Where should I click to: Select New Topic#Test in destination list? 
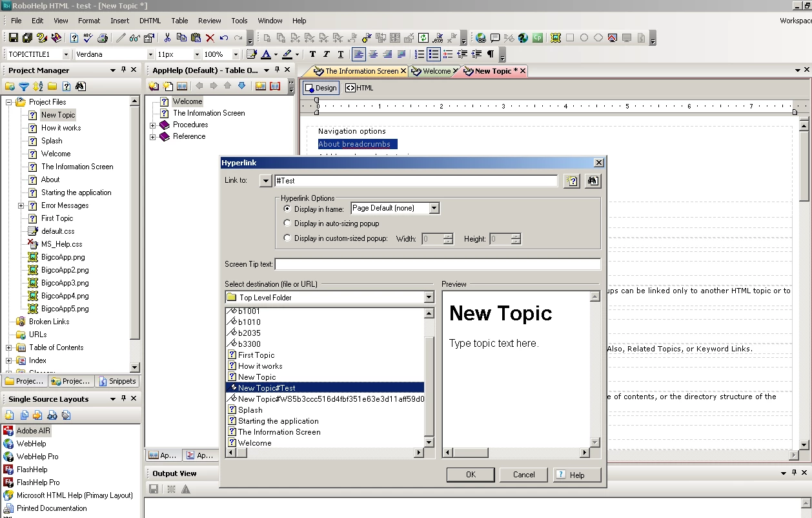click(325, 388)
